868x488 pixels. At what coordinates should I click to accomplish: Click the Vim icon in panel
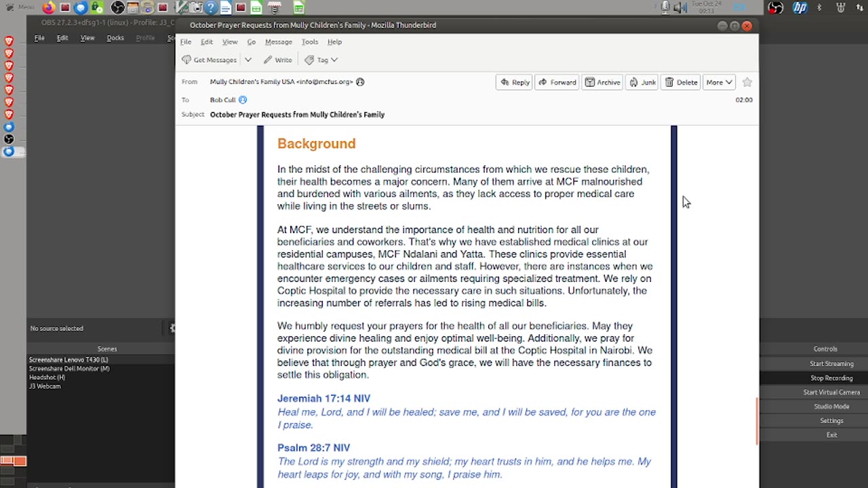click(x=181, y=7)
